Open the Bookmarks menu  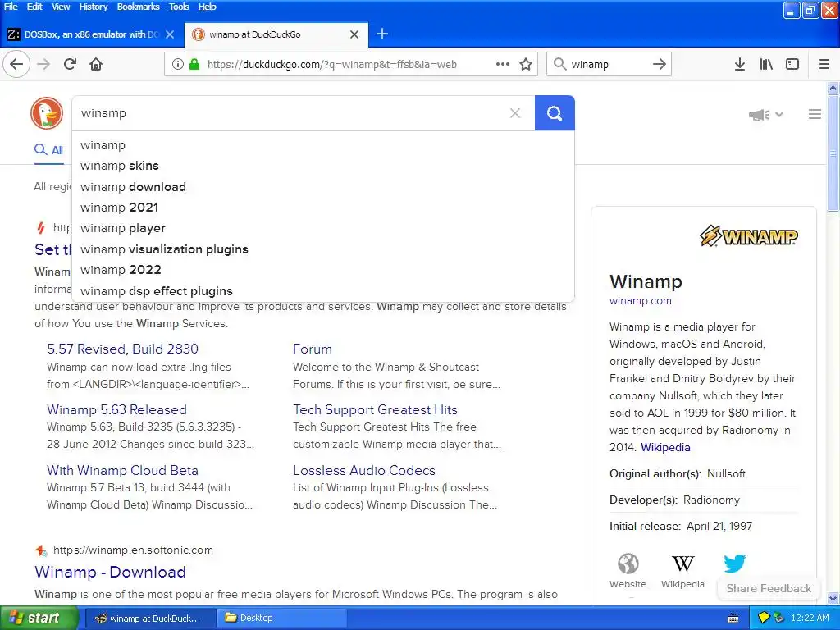coord(138,7)
